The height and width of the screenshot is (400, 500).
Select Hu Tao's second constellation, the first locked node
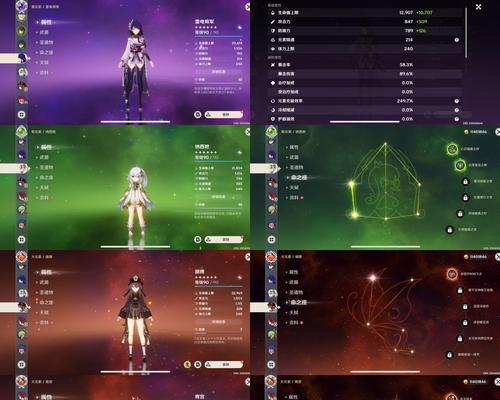[x=460, y=290]
